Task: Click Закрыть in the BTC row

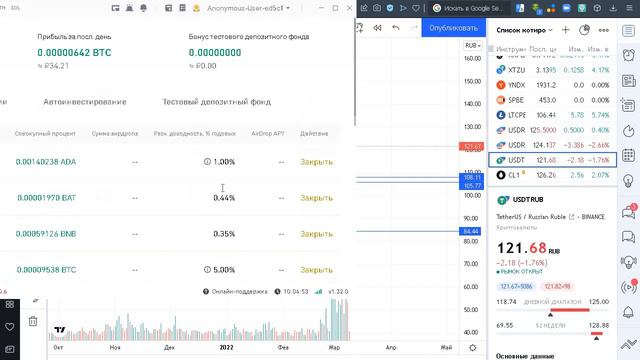Action: coord(316,270)
